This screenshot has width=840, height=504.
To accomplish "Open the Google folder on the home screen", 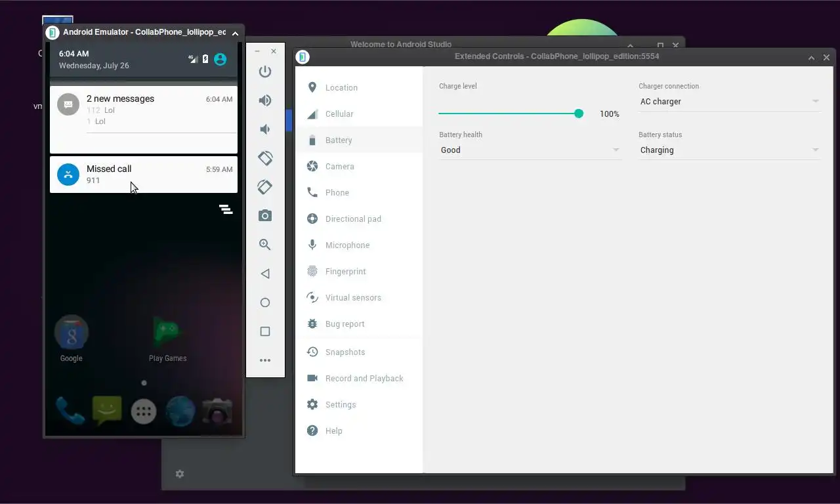I will pos(71,339).
